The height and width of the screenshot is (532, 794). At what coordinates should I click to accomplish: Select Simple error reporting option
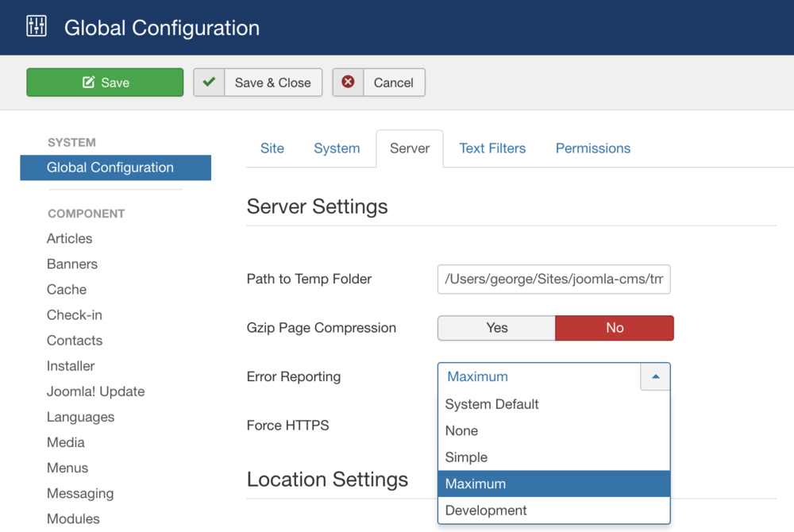pyautogui.click(x=466, y=457)
